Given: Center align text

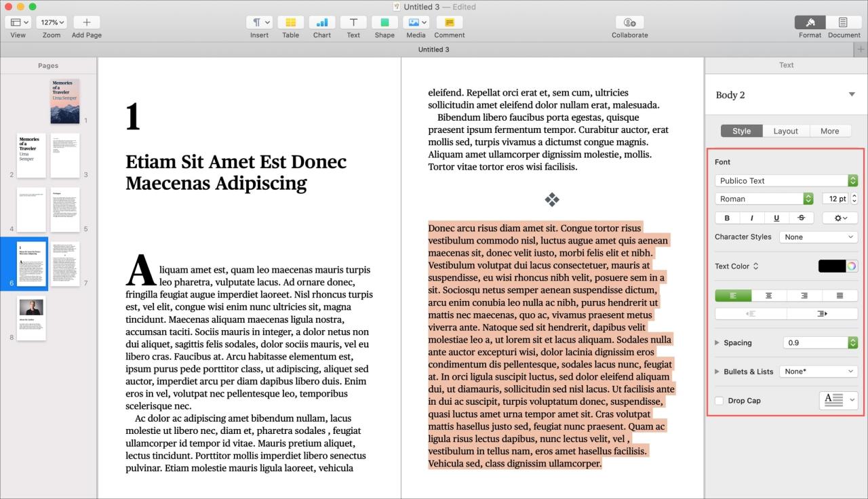Looking at the screenshot, I should (x=768, y=296).
